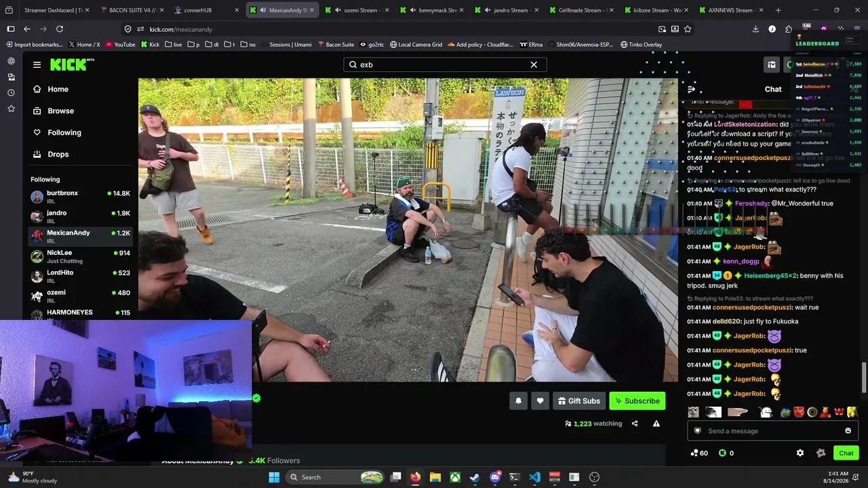Screen dimensions: 868x488
Task: Open Visual Studio Code from the taskbar
Action: [534, 477]
